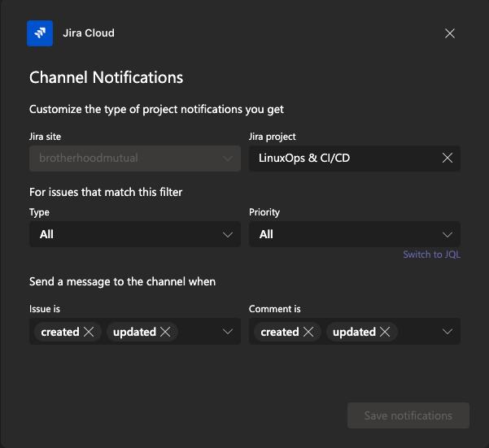Screen dimensions: 489x448
Task: Click the Priority label
Action: point(264,212)
